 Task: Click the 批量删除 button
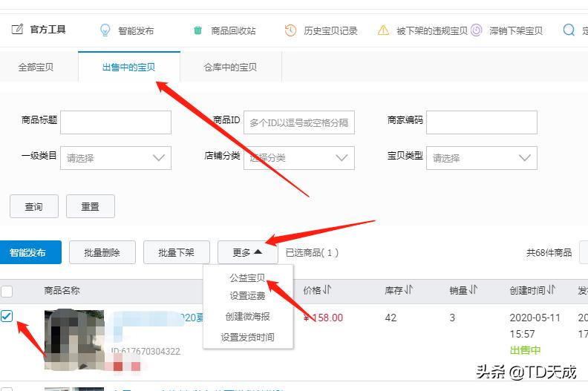[x=102, y=252]
